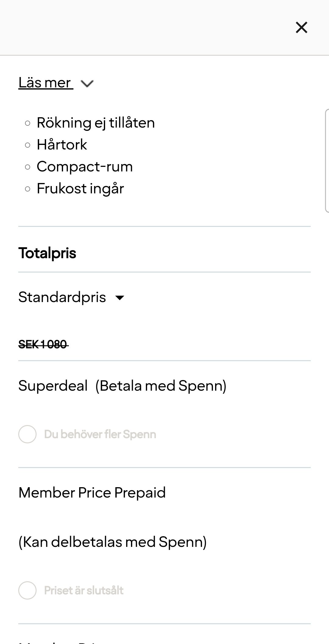Click the scrollbar handle on right edge
This screenshot has height=644, width=329.
point(327,160)
